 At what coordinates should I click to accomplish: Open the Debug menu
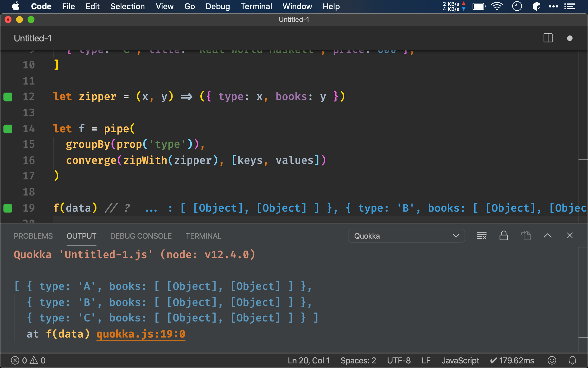[218, 6]
